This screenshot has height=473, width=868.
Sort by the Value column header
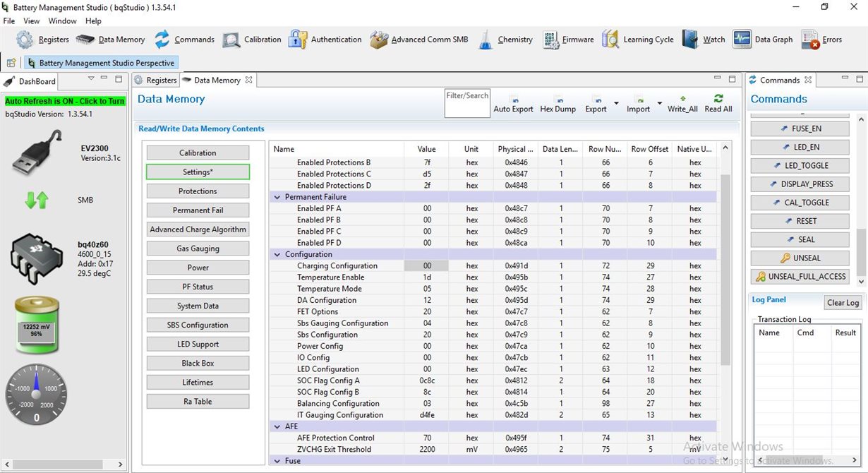tap(426, 149)
